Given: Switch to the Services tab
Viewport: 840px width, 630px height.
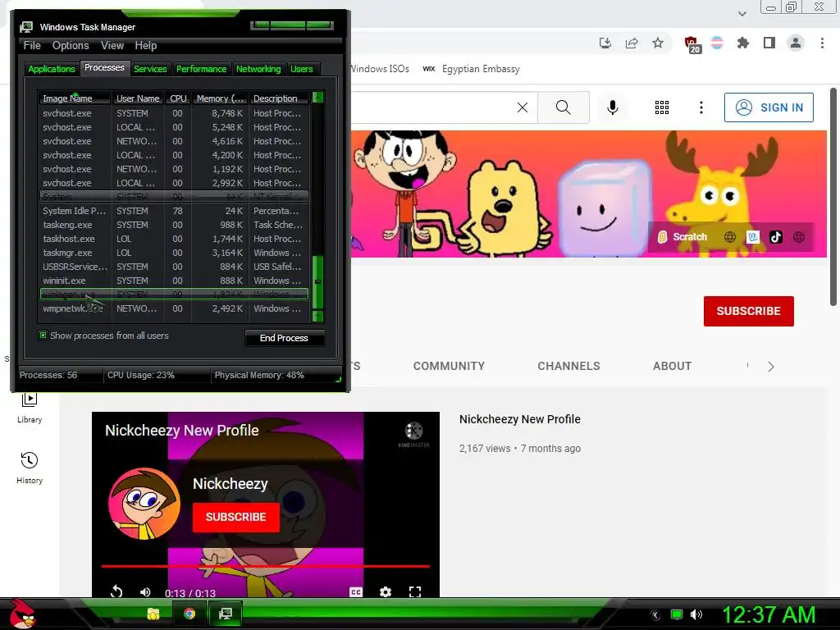Looking at the screenshot, I should coord(150,69).
